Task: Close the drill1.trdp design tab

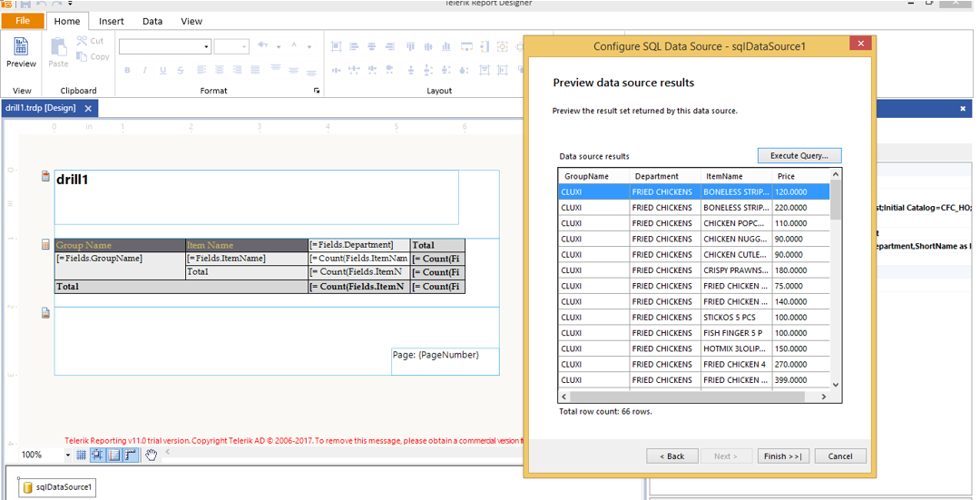Action: pos(88,109)
